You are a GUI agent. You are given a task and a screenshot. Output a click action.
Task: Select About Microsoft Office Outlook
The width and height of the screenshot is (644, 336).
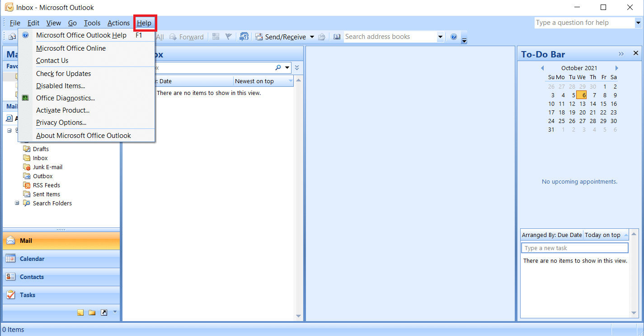[x=83, y=135]
